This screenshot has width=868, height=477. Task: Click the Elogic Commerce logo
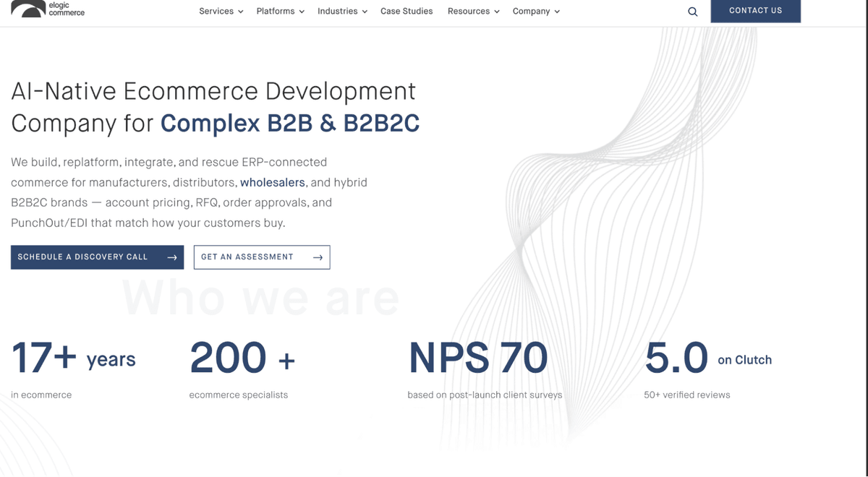pyautogui.click(x=48, y=9)
